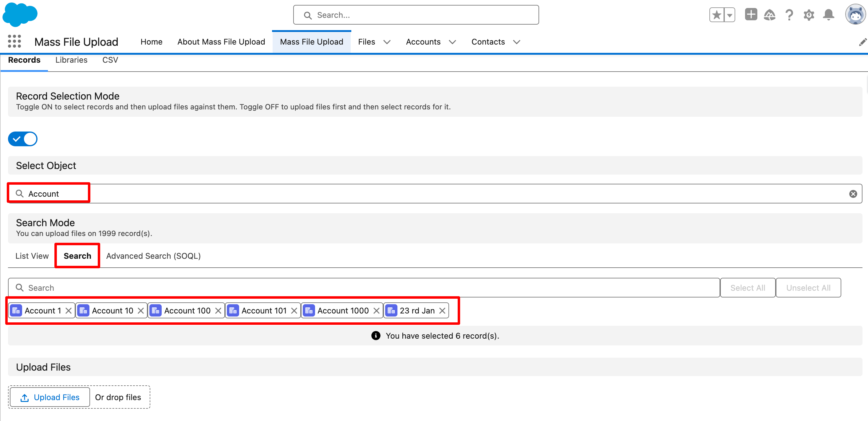Screen dimensions: 868x421
Task: Remove the 23 rd Jan pill
Action: tap(442, 311)
